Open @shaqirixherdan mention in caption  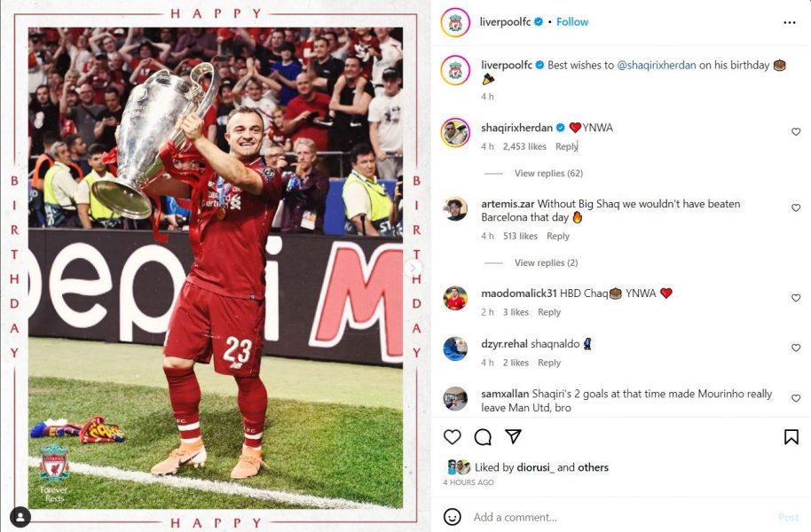coord(657,65)
